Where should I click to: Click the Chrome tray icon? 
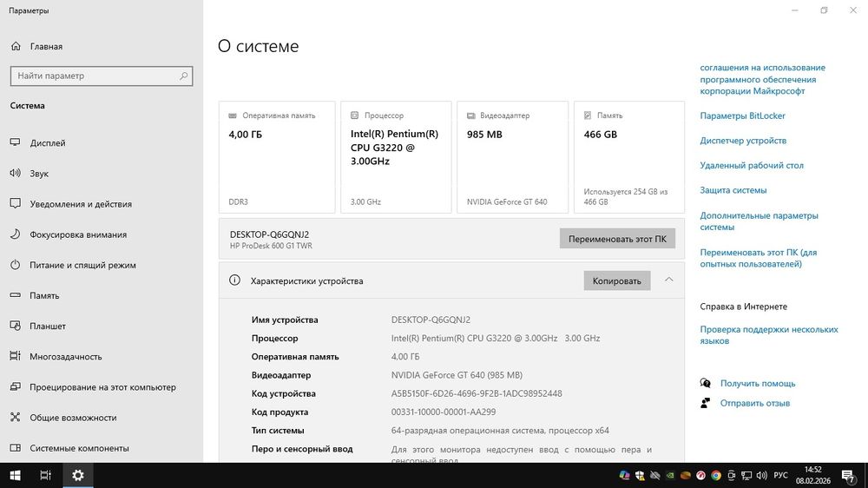pos(716,475)
